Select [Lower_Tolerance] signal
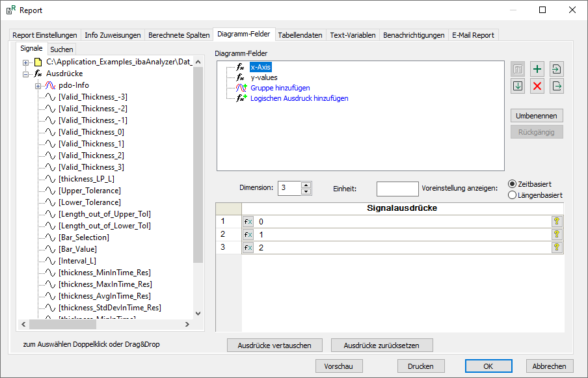588x378 pixels. pyautogui.click(x=90, y=202)
